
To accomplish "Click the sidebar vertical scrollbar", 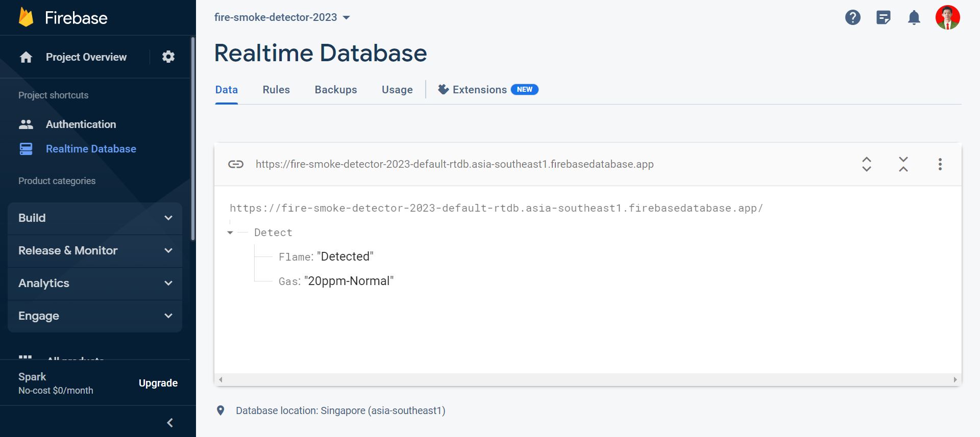I will click(x=192, y=138).
